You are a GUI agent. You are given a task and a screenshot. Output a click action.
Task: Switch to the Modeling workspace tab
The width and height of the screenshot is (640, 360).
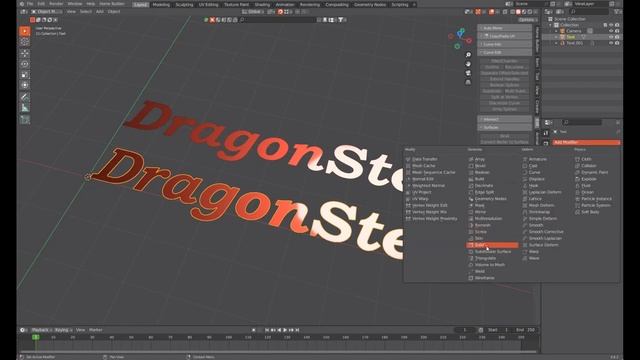point(161,4)
